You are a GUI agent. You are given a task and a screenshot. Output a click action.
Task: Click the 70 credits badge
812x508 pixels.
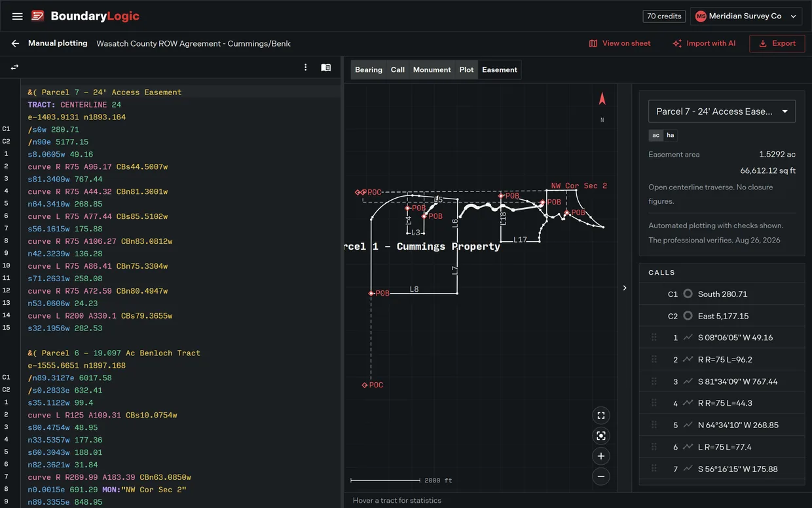[x=665, y=16]
